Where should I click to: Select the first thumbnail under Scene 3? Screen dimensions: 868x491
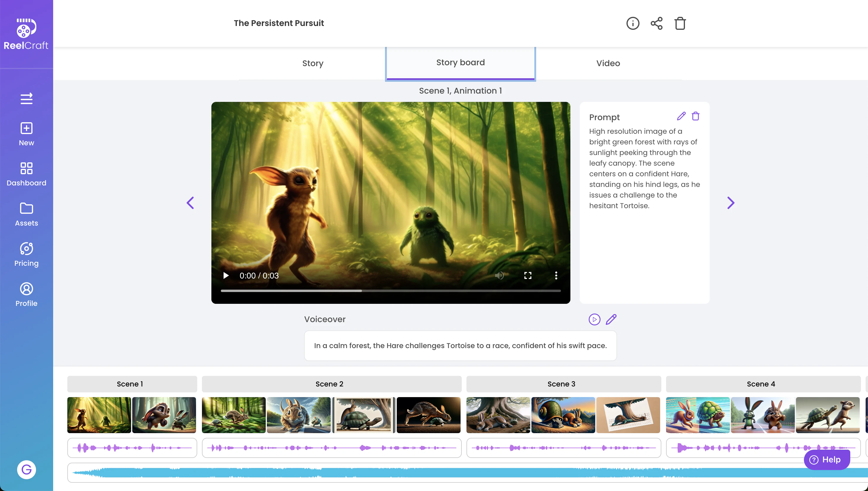pyautogui.click(x=498, y=415)
